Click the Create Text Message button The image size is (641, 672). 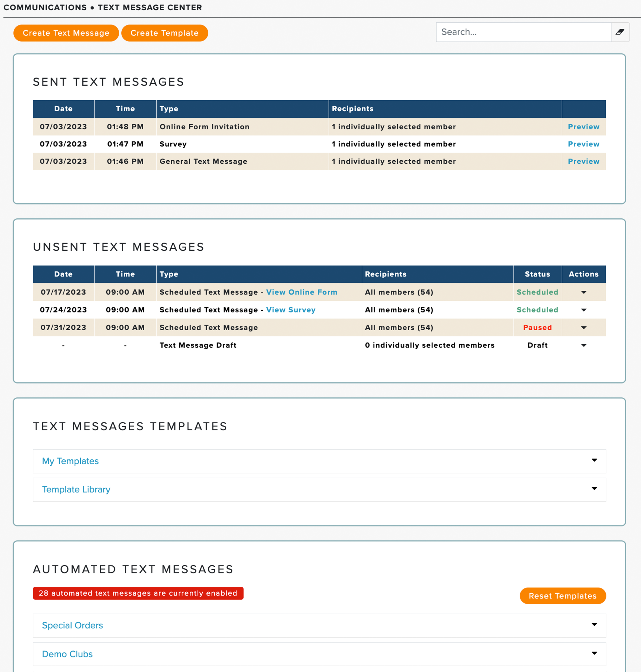click(66, 33)
